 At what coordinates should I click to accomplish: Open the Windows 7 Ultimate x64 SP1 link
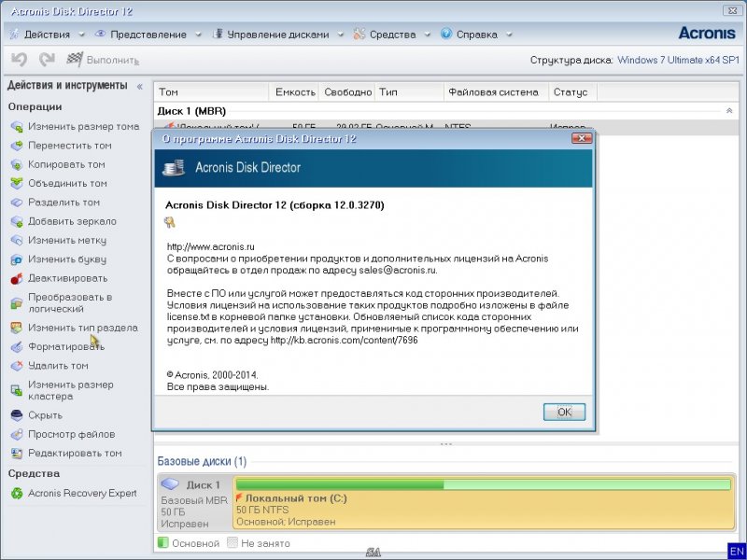pos(679,60)
